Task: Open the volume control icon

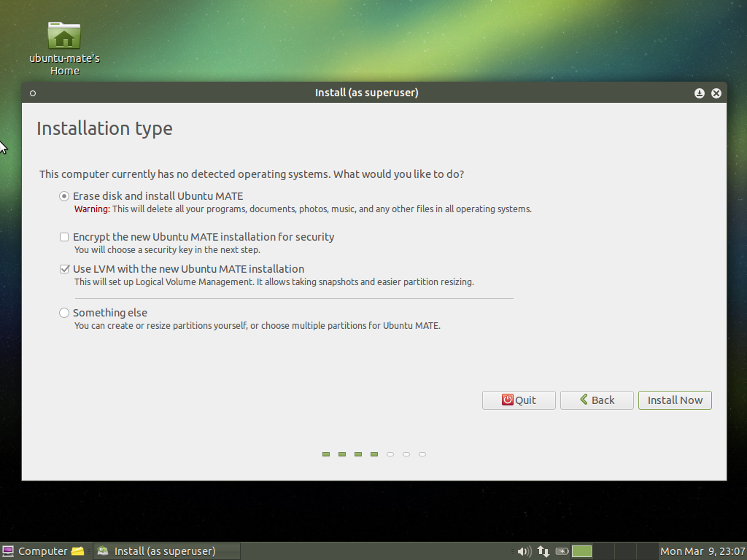Action: point(524,551)
